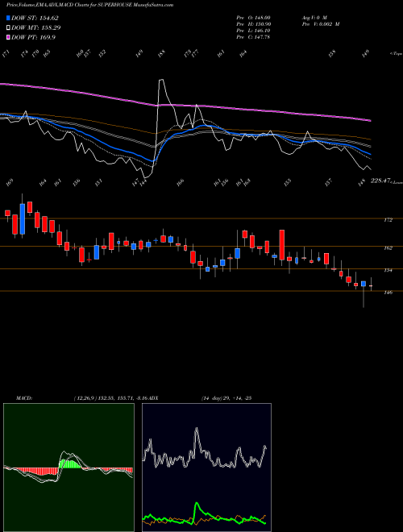Click the Pre L: 146.10 value

[253, 31]
